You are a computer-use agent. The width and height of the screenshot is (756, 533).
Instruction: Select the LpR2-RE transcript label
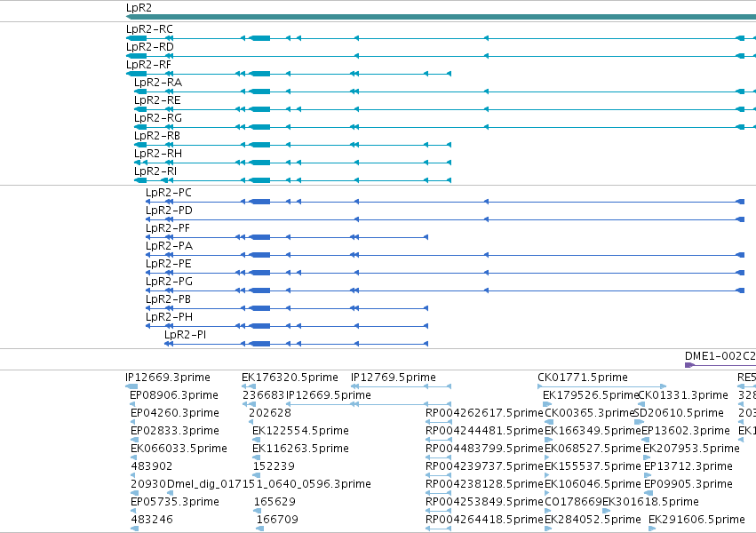[x=157, y=100]
